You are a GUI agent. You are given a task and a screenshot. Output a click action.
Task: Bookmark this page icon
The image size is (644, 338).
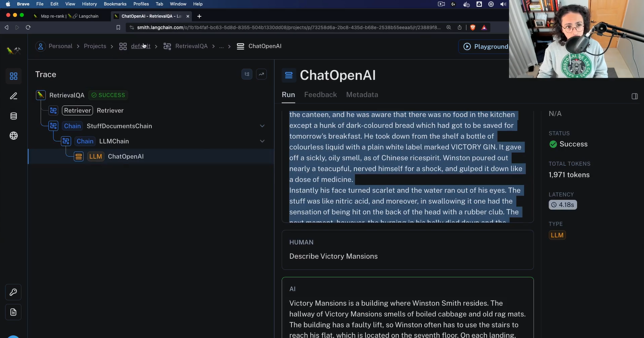click(x=118, y=28)
